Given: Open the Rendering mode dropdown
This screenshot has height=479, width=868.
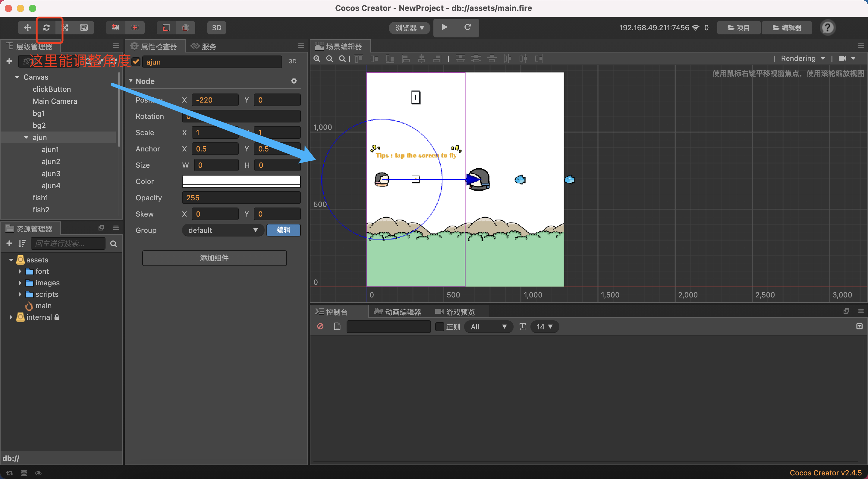Looking at the screenshot, I should (803, 58).
